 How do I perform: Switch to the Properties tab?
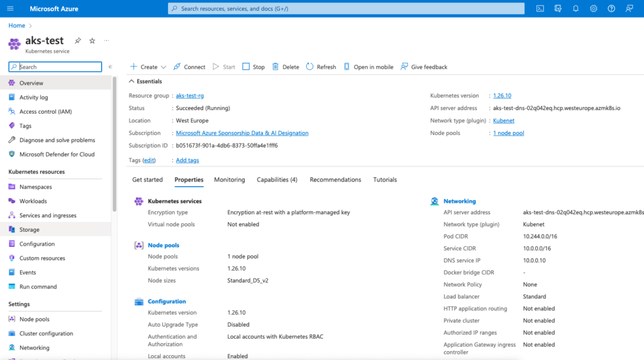(x=189, y=180)
